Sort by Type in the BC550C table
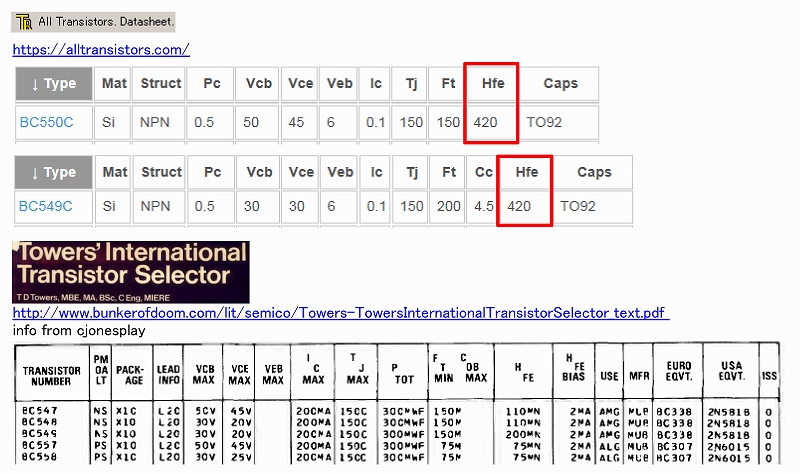Screen dimensions: 800x474 click(54, 84)
